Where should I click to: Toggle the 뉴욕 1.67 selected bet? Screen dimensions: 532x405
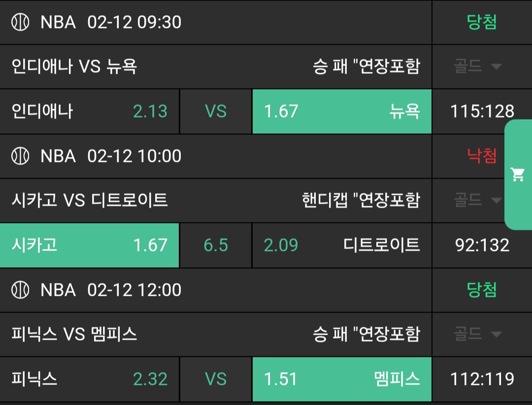click(x=342, y=112)
